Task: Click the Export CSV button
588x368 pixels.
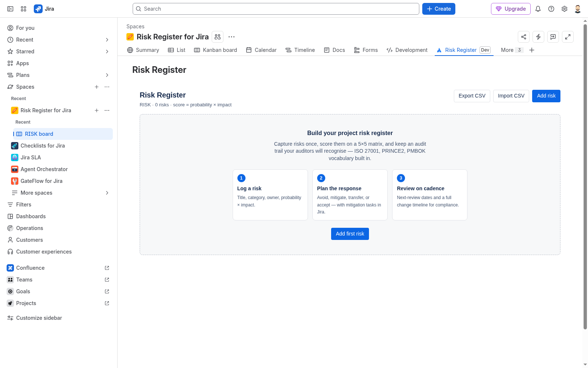Action: tap(472, 96)
